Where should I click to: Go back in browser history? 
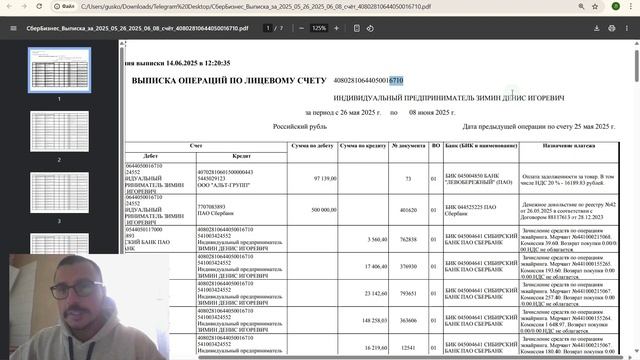(9, 7)
